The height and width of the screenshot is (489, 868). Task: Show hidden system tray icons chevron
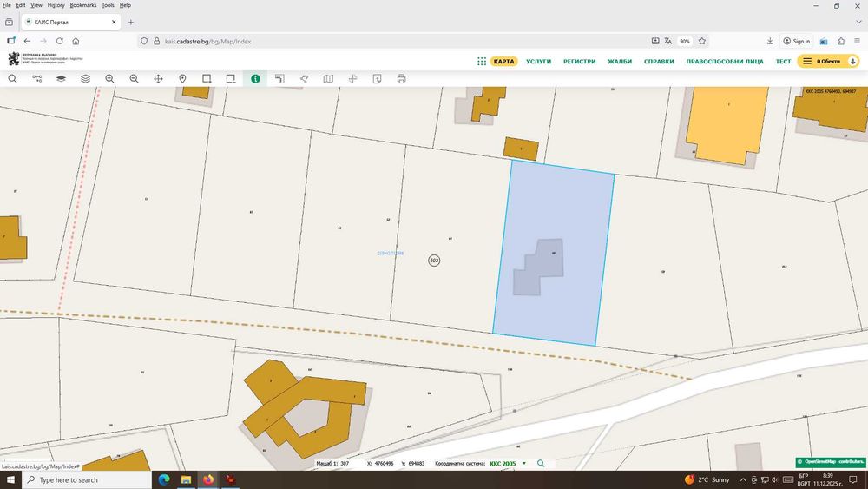[744, 479]
